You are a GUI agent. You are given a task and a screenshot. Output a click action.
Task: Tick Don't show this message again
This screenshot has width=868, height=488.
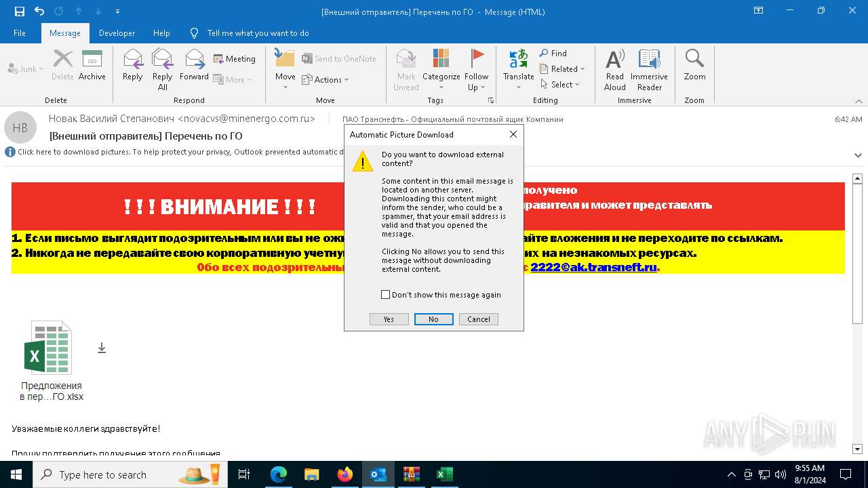coord(386,295)
